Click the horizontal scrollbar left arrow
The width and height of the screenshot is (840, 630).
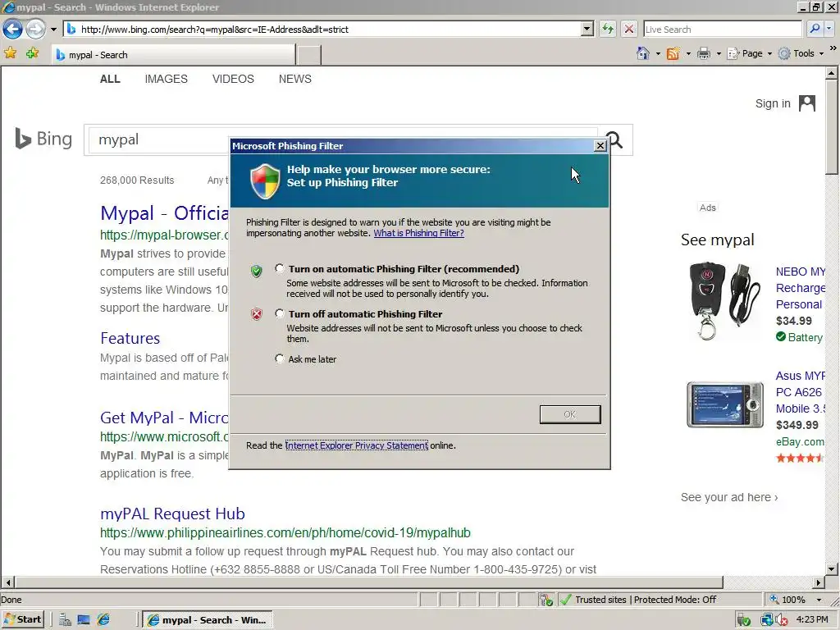tap(7, 582)
